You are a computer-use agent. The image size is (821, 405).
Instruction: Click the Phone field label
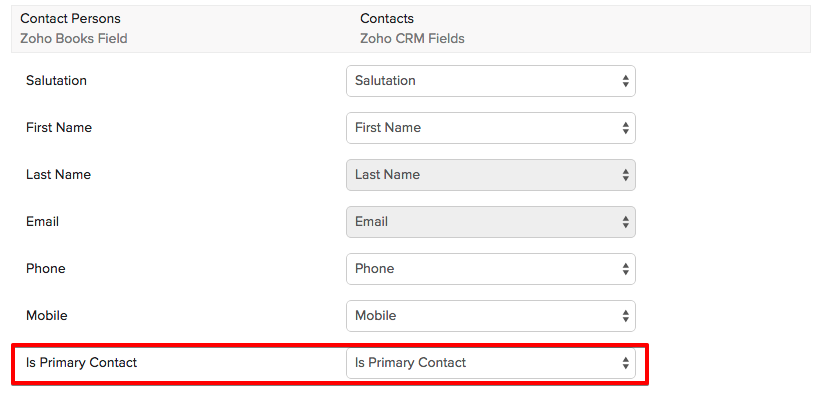(x=46, y=268)
